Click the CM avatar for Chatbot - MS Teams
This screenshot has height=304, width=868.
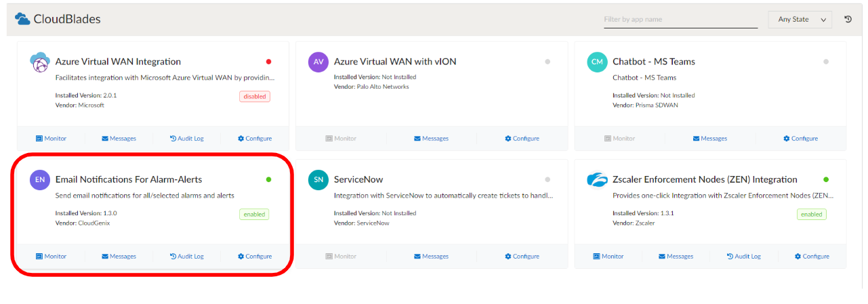pyautogui.click(x=597, y=62)
